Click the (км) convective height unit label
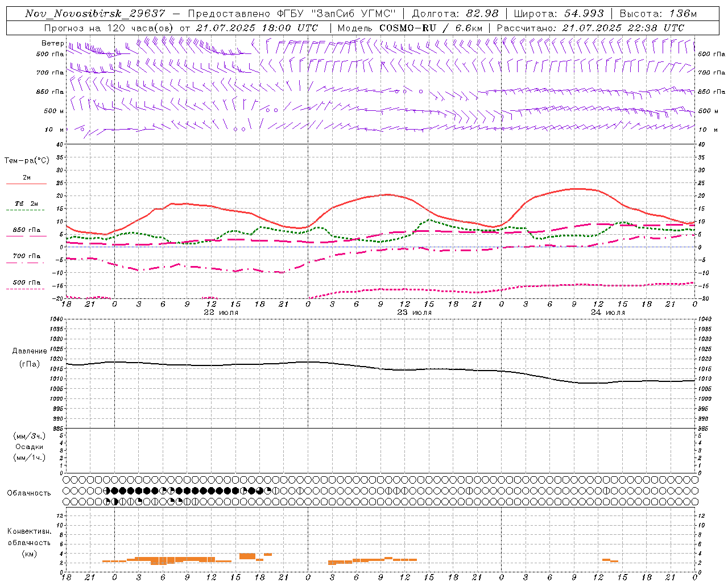728x582 pixels. click(29, 554)
